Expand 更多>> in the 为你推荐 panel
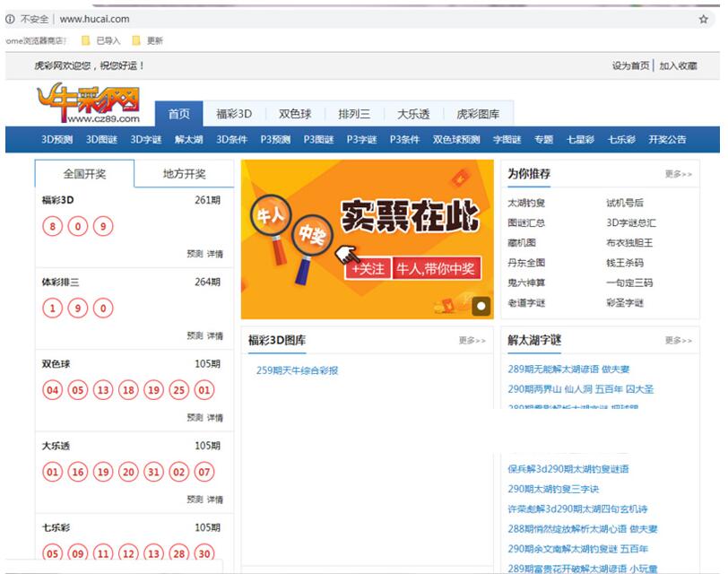This screenshot has height=574, width=728. pos(679,176)
